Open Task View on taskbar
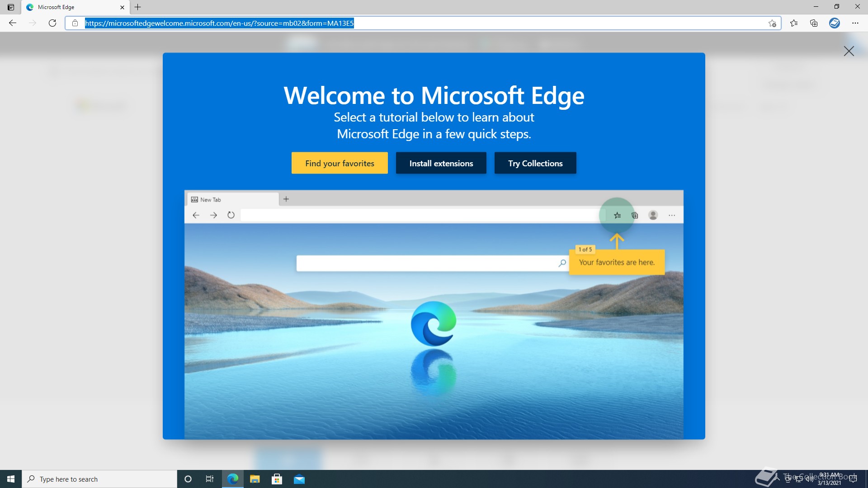Viewport: 868px width, 488px height. [x=210, y=479]
